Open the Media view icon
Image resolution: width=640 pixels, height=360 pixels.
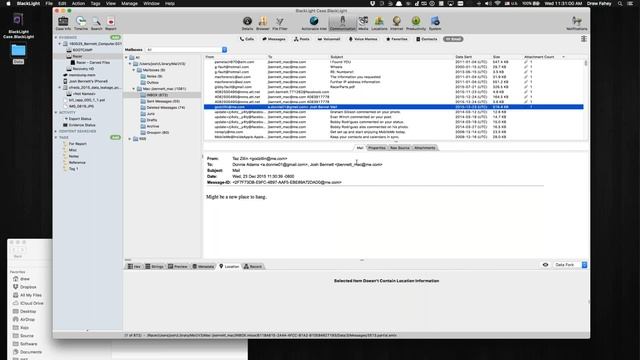coord(363,23)
